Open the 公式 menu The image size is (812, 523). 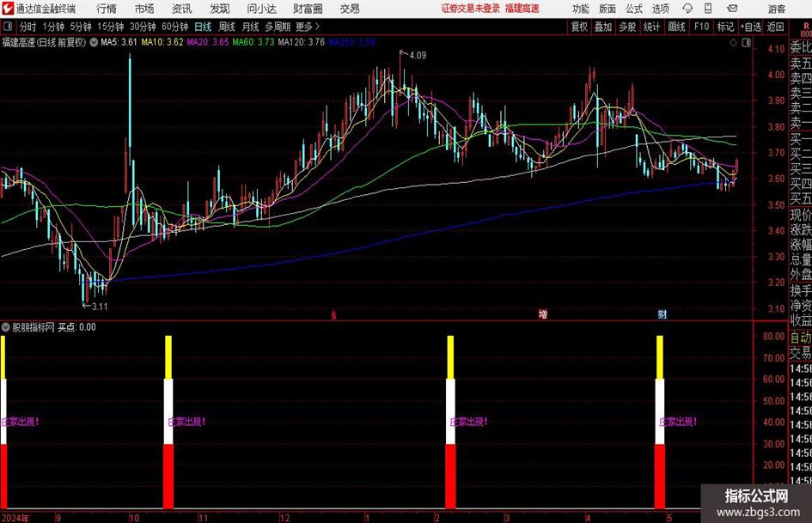click(x=634, y=9)
